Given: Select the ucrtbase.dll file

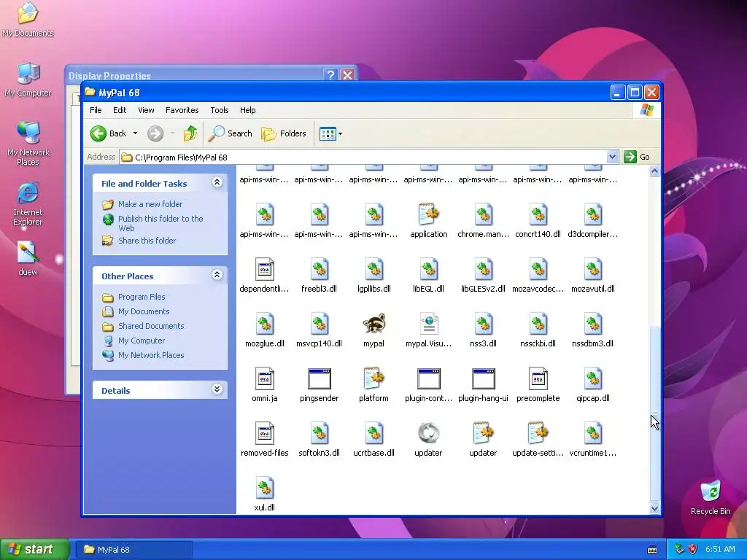Looking at the screenshot, I should pyautogui.click(x=374, y=434).
